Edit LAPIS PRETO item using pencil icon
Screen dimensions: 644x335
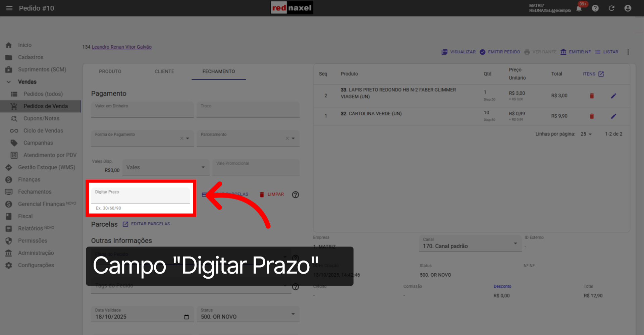(613, 96)
